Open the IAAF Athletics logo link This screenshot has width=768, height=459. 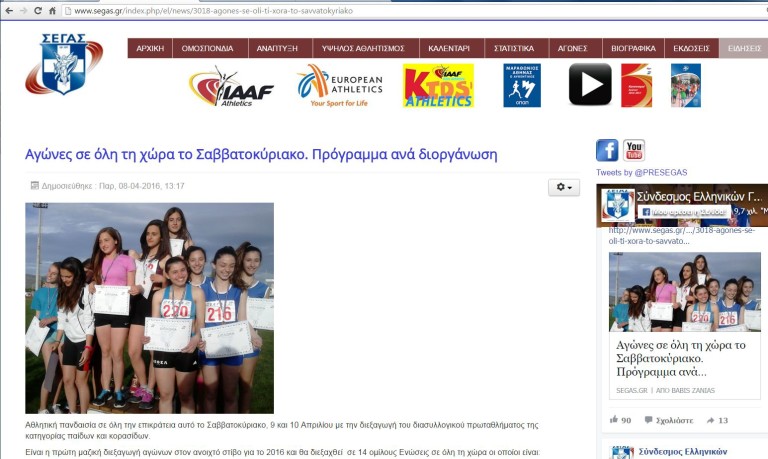click(x=231, y=87)
